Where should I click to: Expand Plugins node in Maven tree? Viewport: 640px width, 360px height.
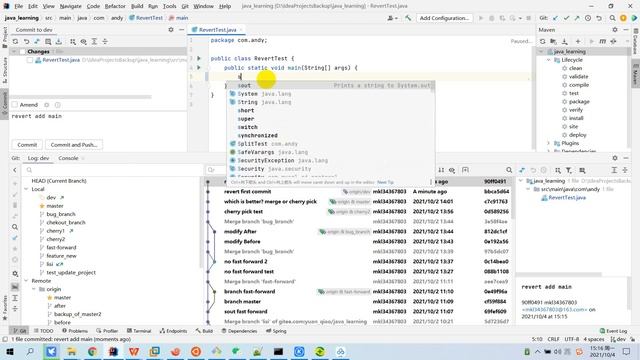549,143
